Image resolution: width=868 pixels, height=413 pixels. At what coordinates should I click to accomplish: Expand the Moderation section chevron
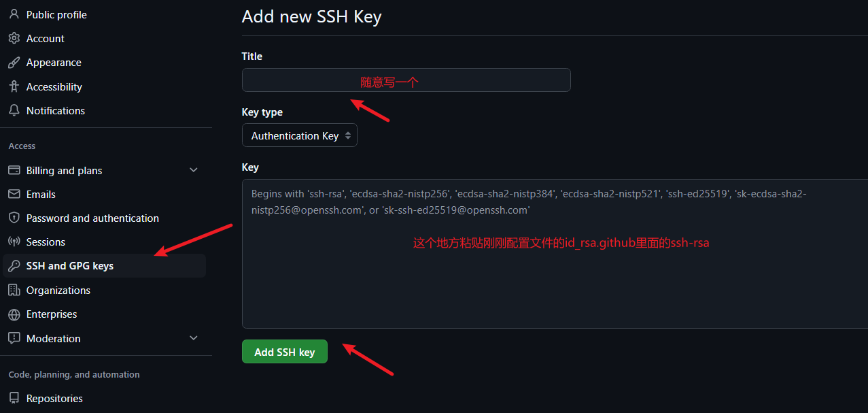point(194,338)
